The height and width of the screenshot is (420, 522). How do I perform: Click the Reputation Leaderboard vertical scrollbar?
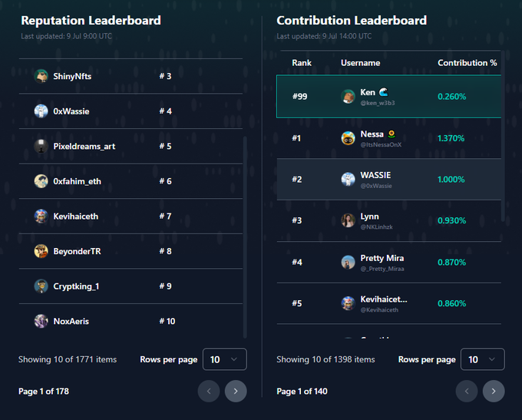coord(245,237)
